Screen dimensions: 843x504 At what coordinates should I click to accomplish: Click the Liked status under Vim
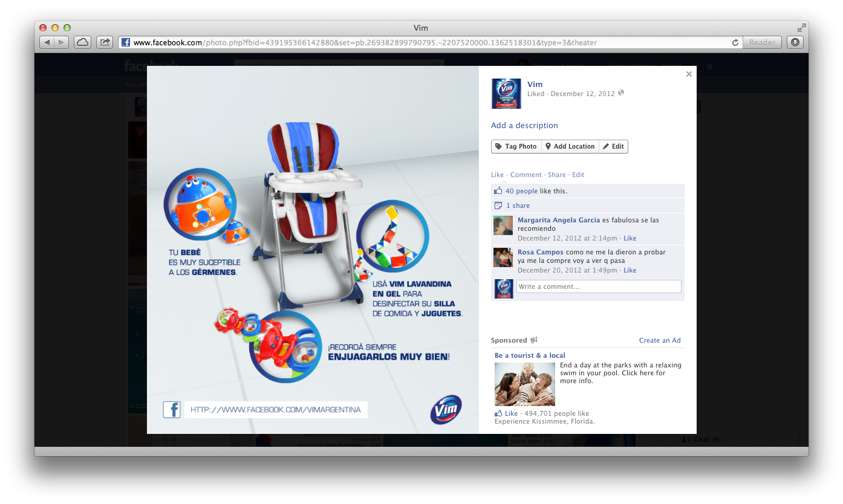point(536,94)
